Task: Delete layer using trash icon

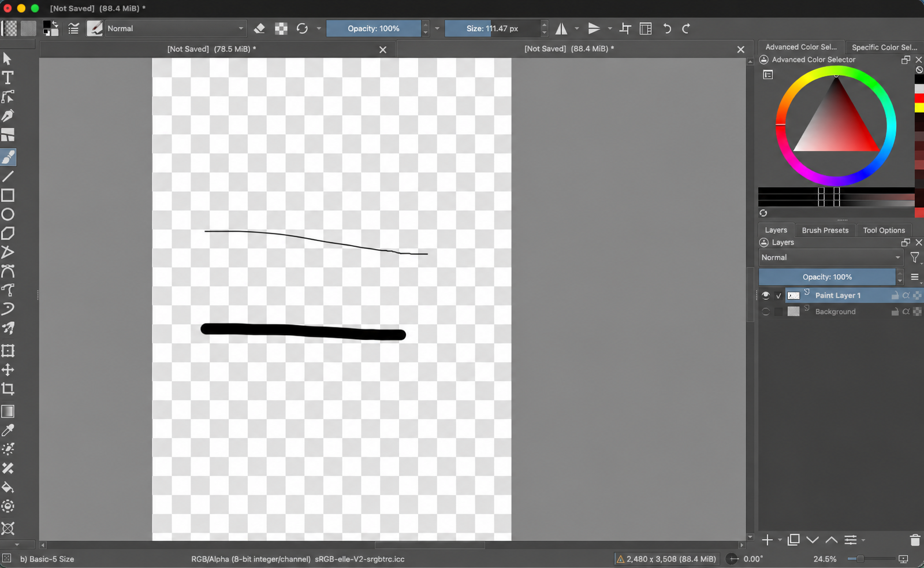Action: click(x=915, y=540)
